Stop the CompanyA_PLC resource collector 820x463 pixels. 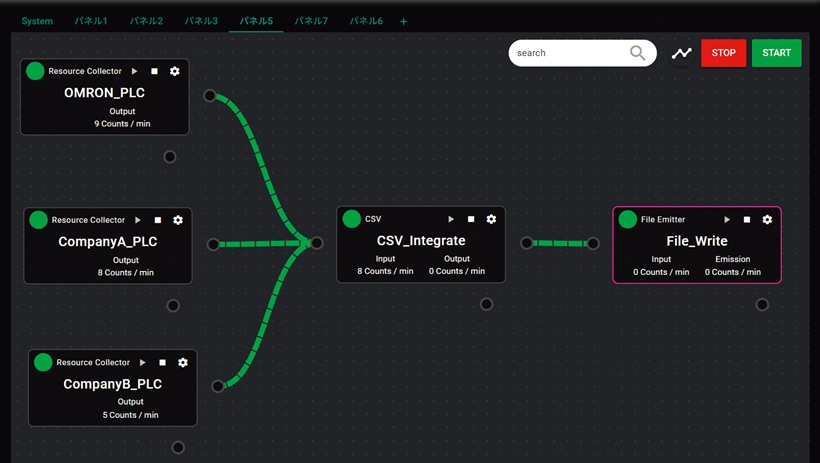point(158,220)
